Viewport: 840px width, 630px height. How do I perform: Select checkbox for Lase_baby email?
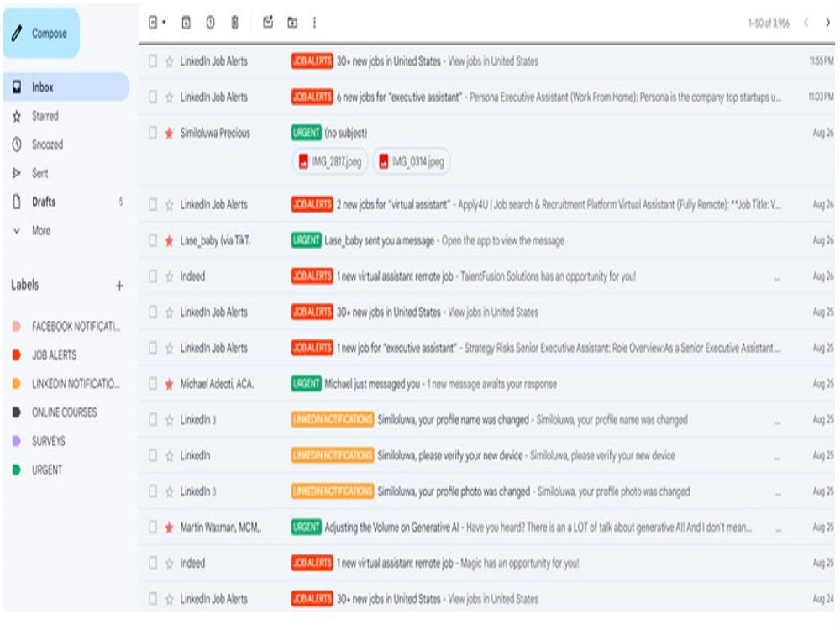[x=153, y=240]
